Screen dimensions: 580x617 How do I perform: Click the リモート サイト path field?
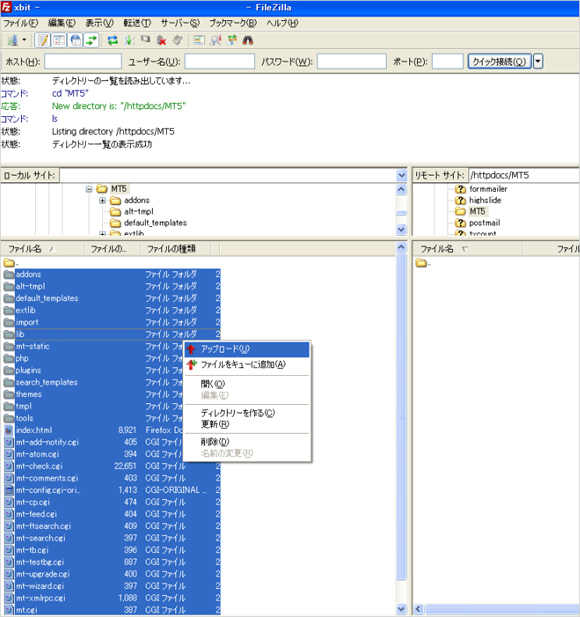click(524, 175)
